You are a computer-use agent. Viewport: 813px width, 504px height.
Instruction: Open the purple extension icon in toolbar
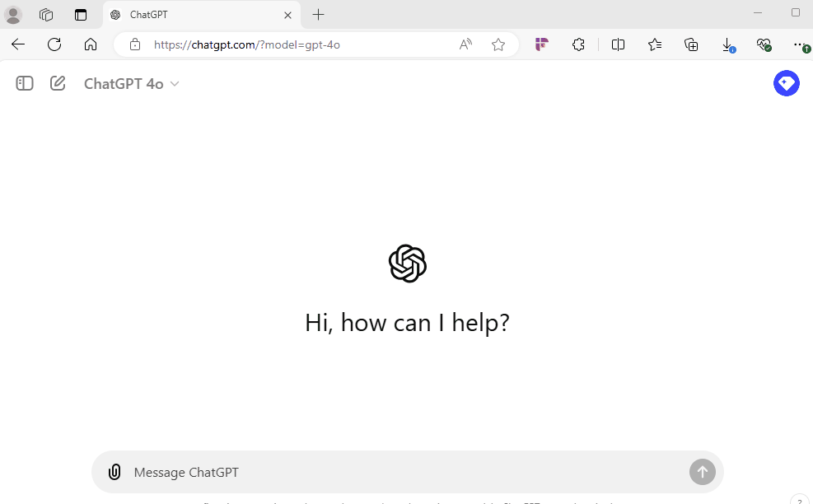pyautogui.click(x=542, y=44)
